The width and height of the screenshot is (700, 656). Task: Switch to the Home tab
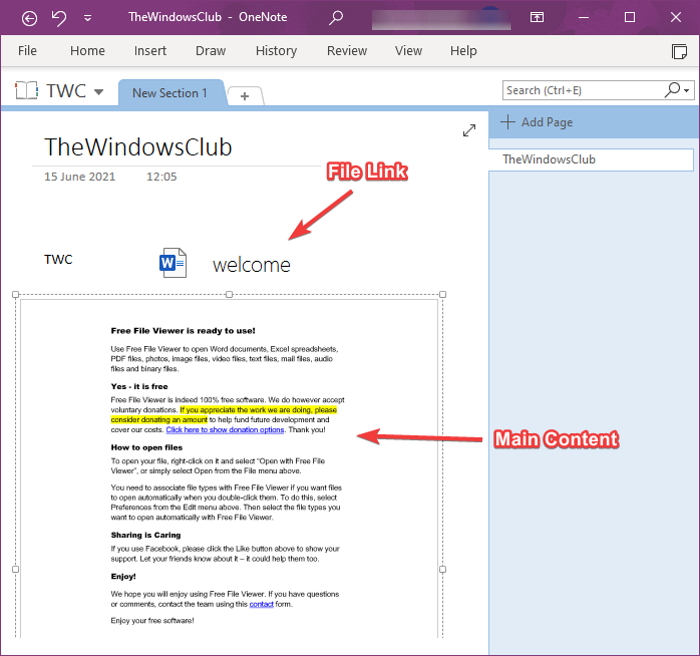pyautogui.click(x=88, y=51)
